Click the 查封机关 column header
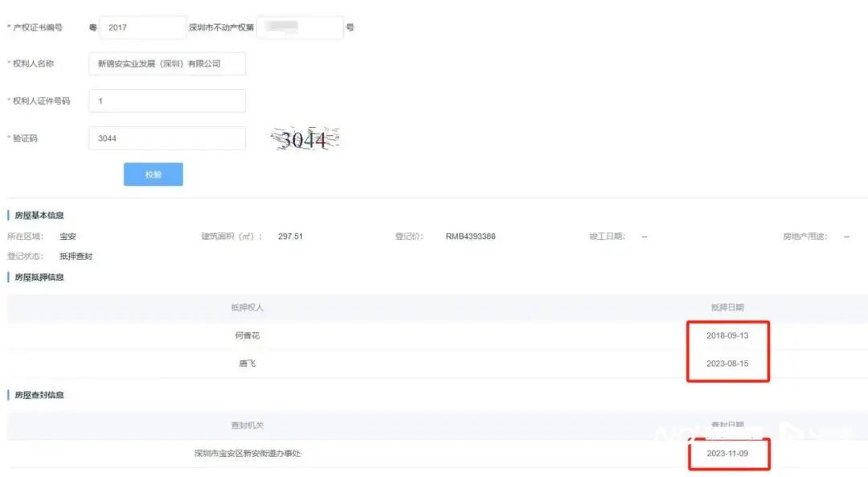This screenshot has height=477, width=868. [x=247, y=425]
